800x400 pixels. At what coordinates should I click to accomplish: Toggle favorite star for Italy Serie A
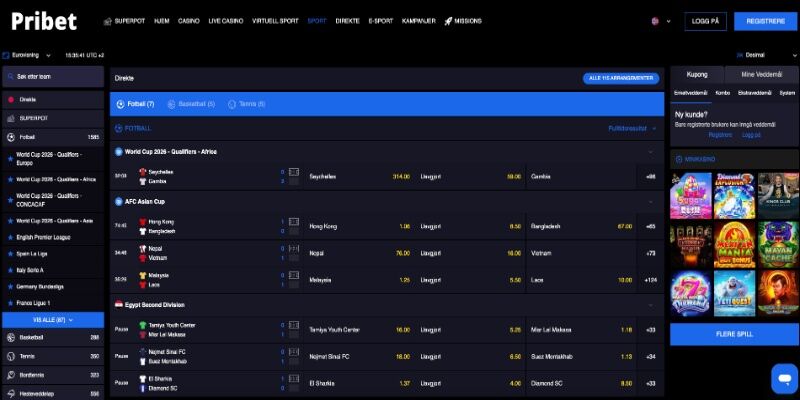point(10,270)
